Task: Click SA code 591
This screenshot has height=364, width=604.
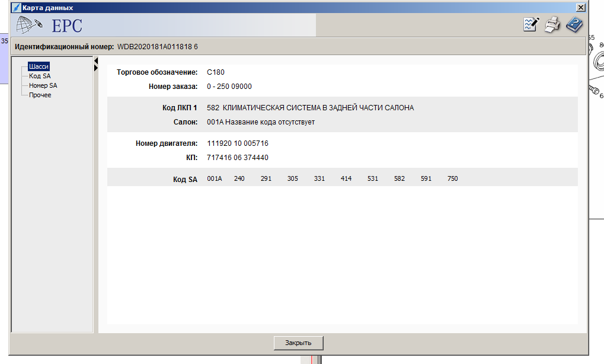Action: [x=426, y=178]
